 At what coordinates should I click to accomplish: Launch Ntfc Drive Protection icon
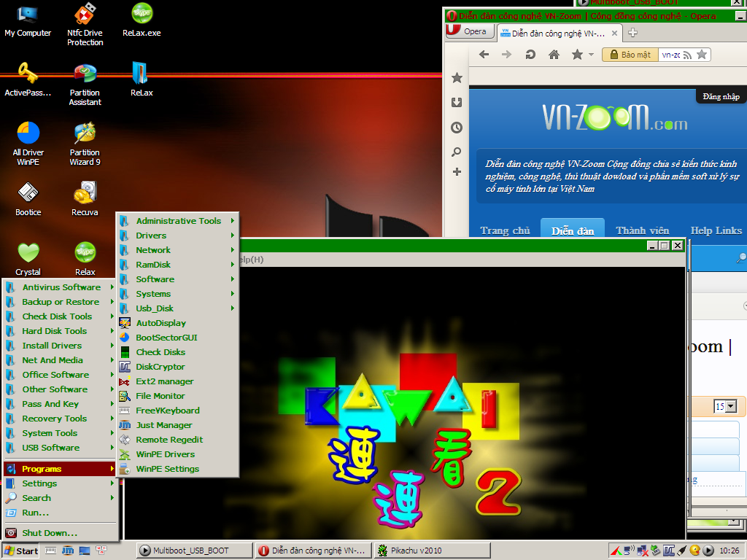point(85,25)
